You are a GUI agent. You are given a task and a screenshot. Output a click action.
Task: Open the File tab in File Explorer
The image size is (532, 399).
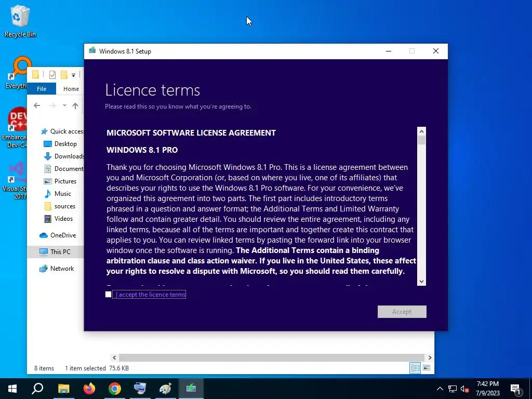(x=42, y=88)
